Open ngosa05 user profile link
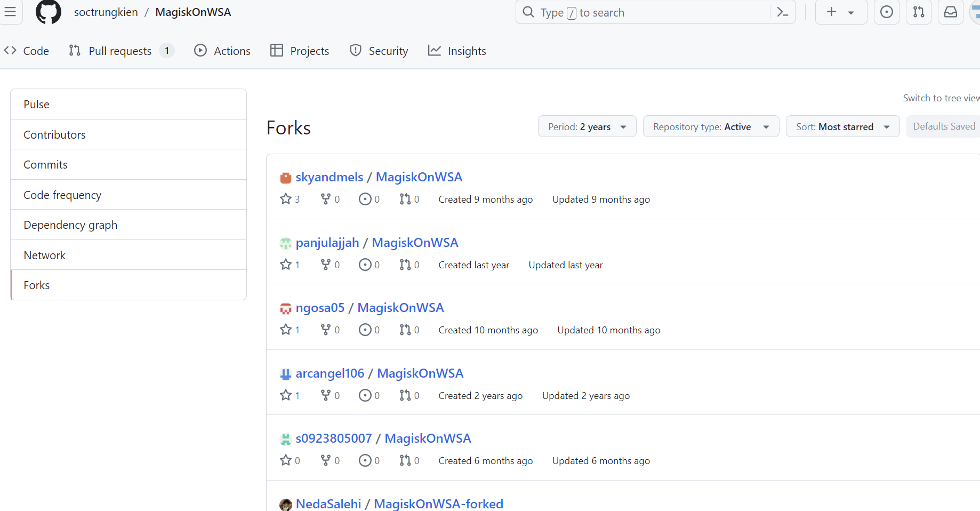Screen dimensions: 980x511 (320, 308)
